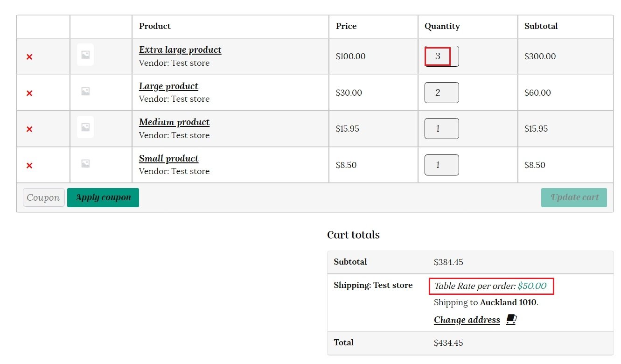Image resolution: width=621 pixels, height=364 pixels.
Task: Click the Coupon code input field
Action: click(x=43, y=197)
